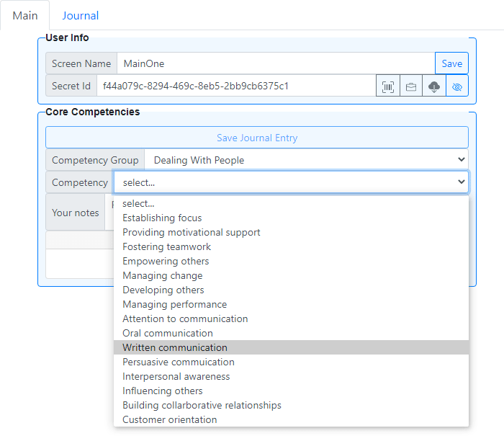Image resolution: width=504 pixels, height=441 pixels.
Task: Open the Journal tab
Action: (x=81, y=15)
